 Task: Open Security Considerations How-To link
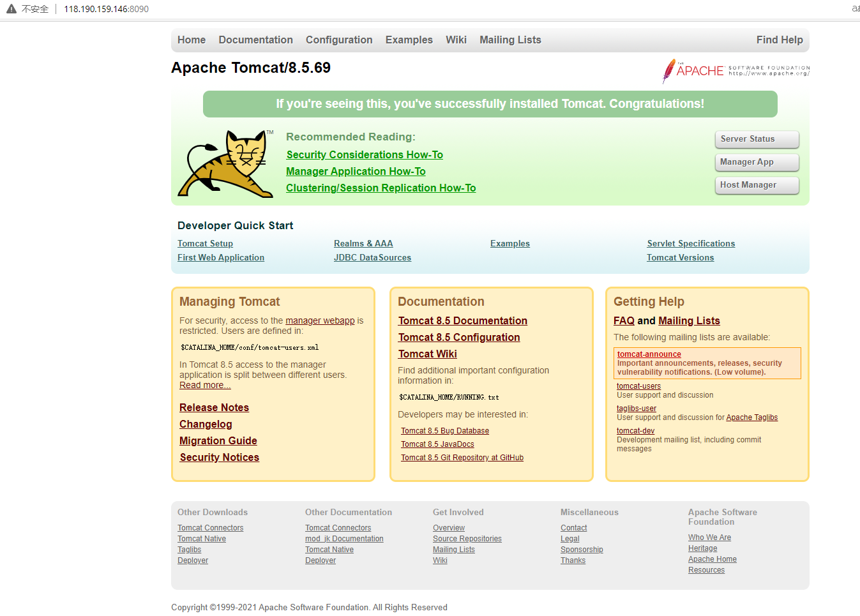point(365,154)
